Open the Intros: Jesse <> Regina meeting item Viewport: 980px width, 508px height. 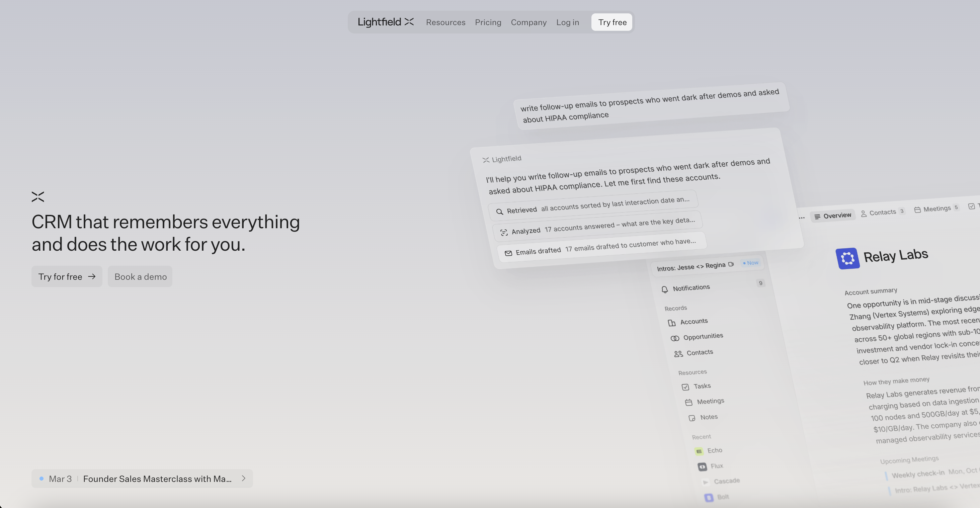pos(691,266)
